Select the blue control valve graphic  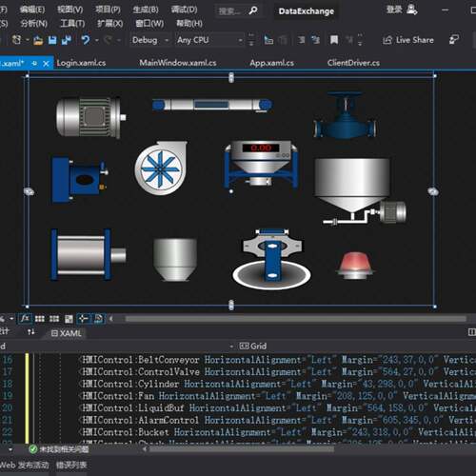click(345, 115)
